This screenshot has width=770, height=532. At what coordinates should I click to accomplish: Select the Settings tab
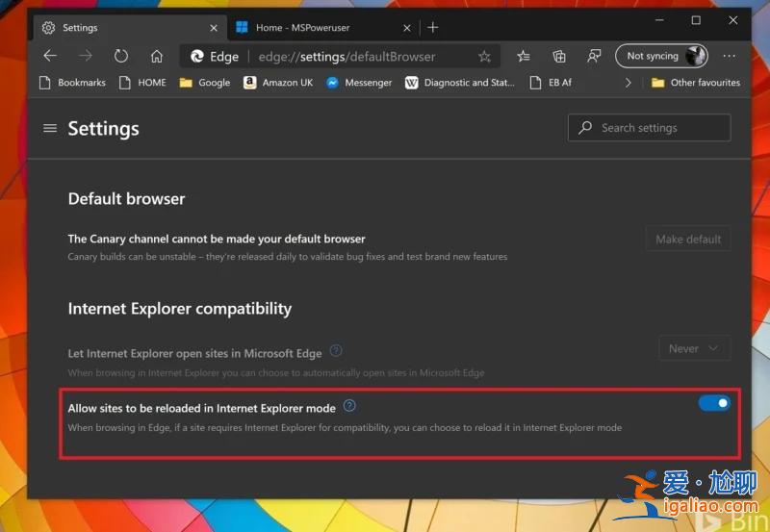[x=129, y=28]
